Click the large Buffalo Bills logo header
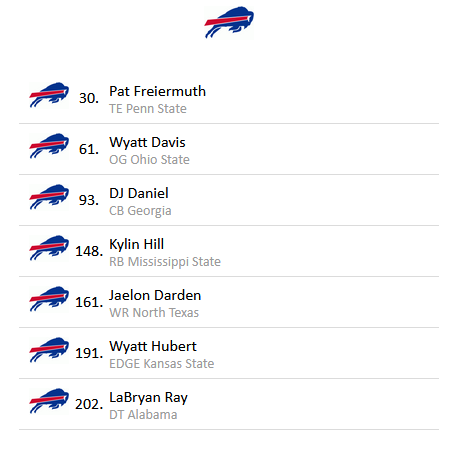This screenshot has width=468, height=452. 229,22
